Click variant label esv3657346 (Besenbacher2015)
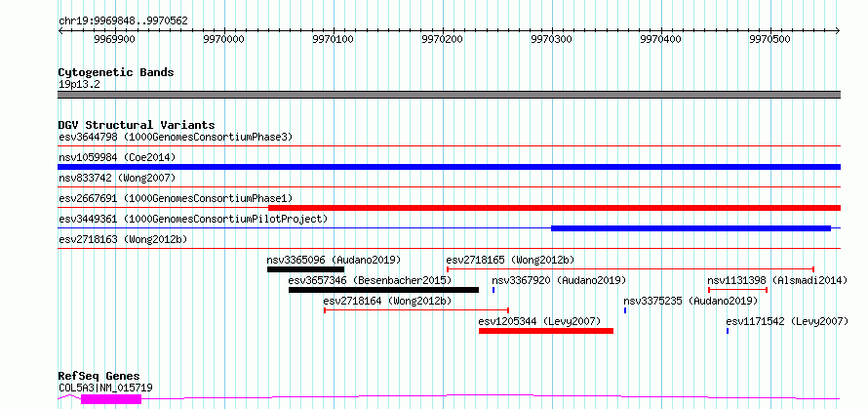This screenshot has height=409, width=868. tap(370, 280)
